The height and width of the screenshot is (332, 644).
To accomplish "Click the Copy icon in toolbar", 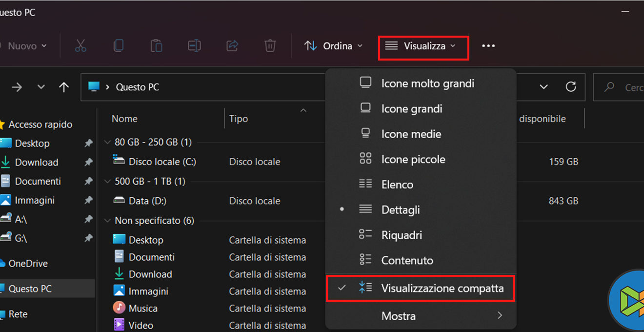I will pos(119,46).
